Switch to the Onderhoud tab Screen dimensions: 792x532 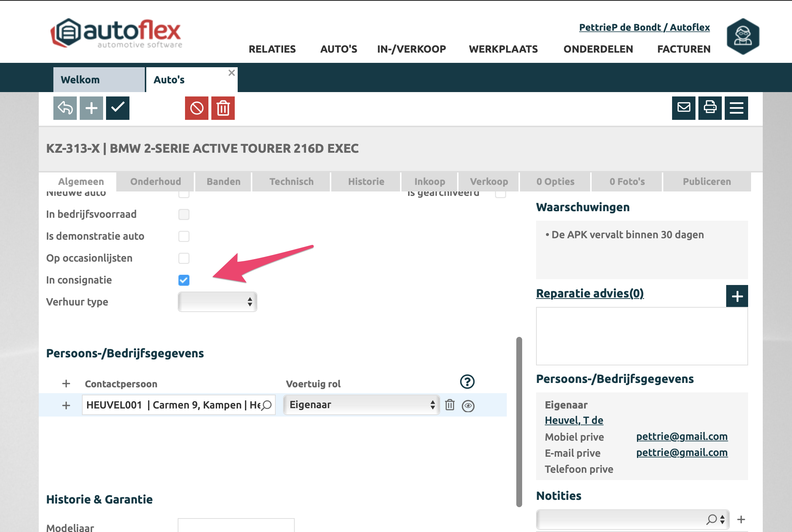click(155, 182)
